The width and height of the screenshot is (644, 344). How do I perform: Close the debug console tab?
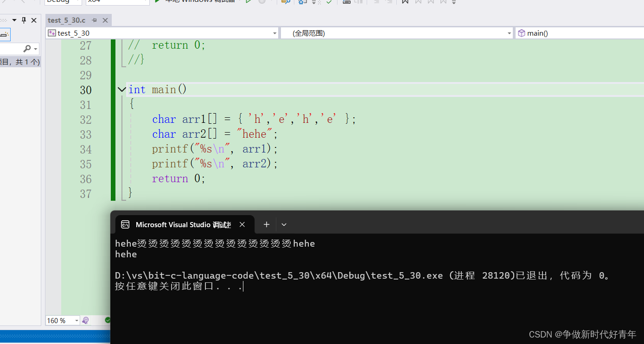click(242, 224)
